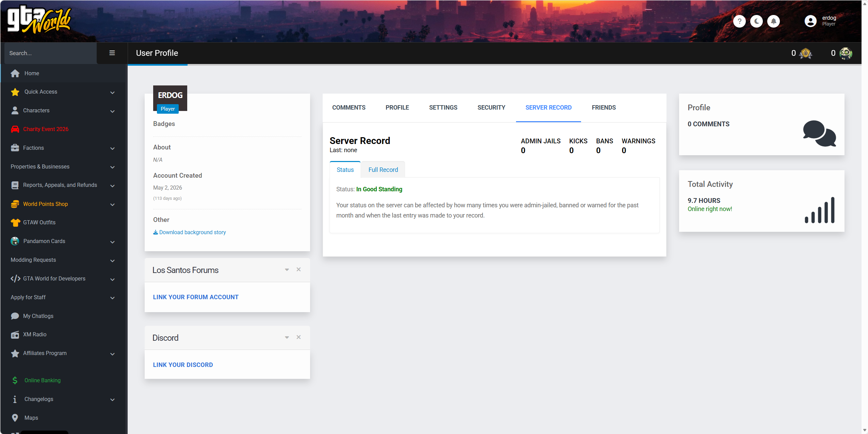Click the world points badge icon
The width and height of the screenshot is (868, 434).
(x=806, y=53)
